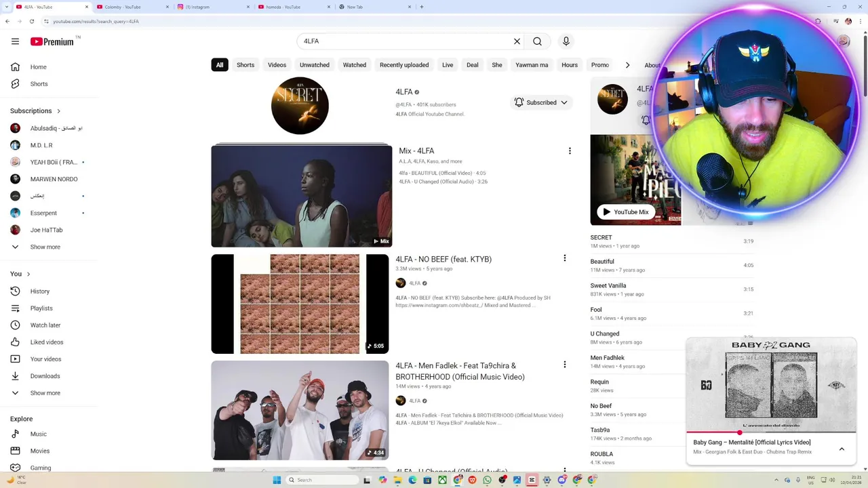Switch to the humeda - YouTube tab
Image resolution: width=868 pixels, height=488 pixels.
tap(294, 7)
